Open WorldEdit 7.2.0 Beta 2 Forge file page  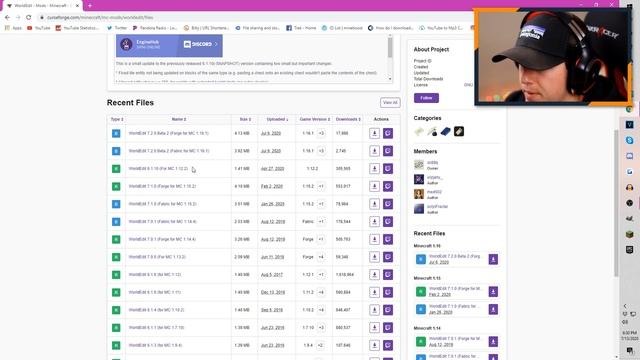tap(169, 133)
